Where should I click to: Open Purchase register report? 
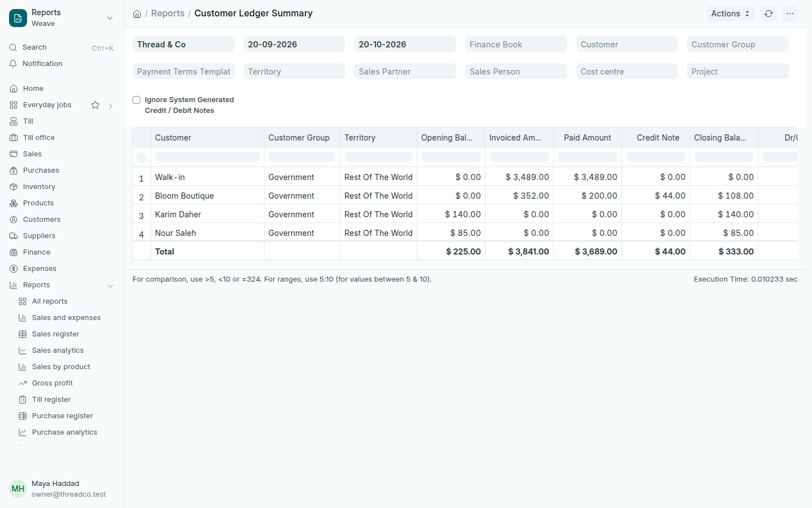[62, 416]
